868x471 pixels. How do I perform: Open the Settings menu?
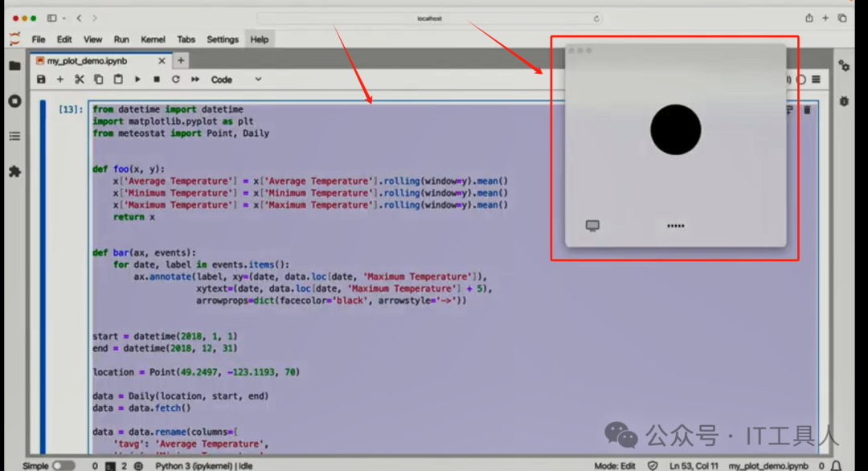(223, 39)
